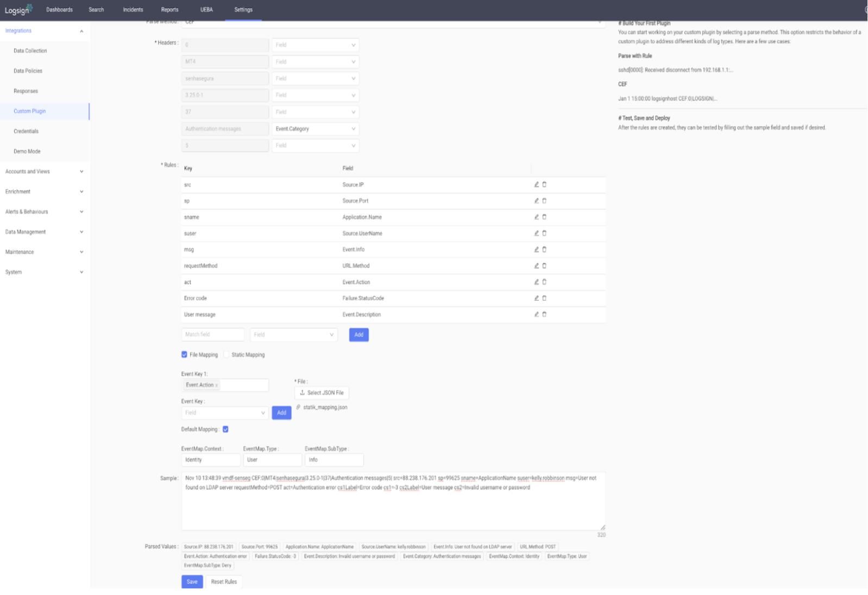The width and height of the screenshot is (868, 595).
Task: Open the Settings menu
Action: tap(243, 10)
